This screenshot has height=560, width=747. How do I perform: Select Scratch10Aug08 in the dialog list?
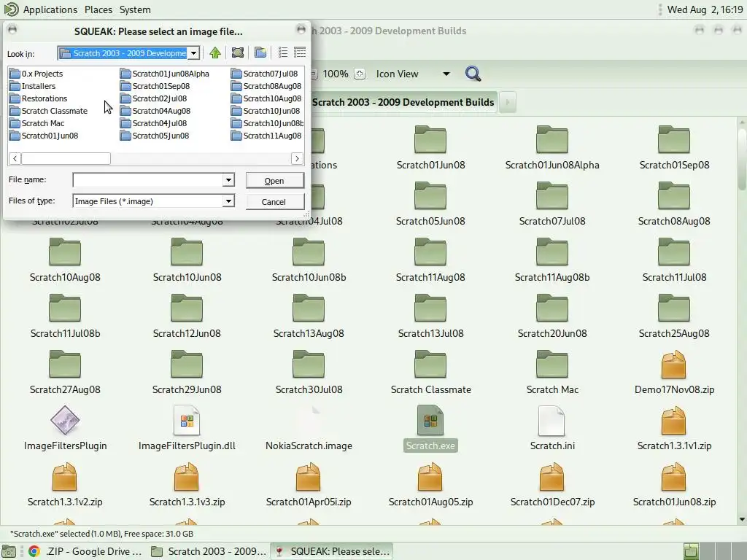click(267, 98)
